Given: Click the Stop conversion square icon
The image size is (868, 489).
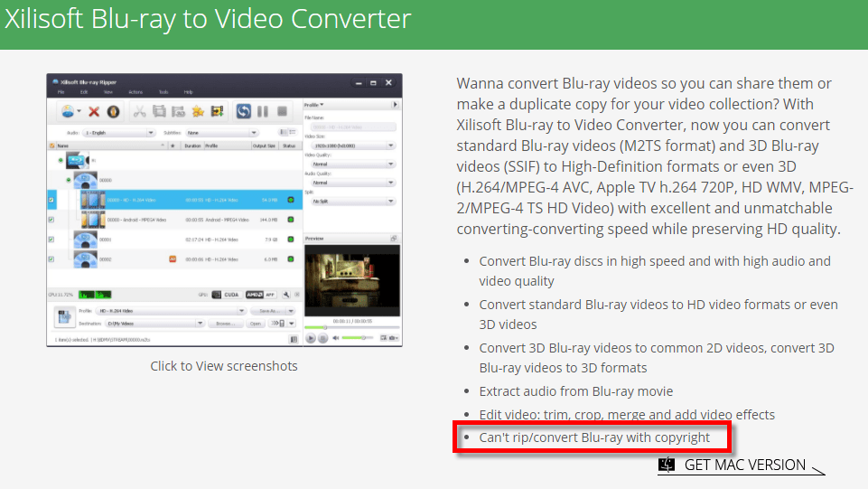Looking at the screenshot, I should (282, 111).
